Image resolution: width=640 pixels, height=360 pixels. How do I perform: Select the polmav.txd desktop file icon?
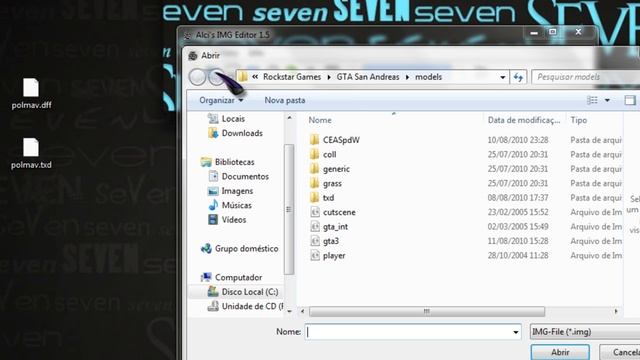tap(31, 147)
